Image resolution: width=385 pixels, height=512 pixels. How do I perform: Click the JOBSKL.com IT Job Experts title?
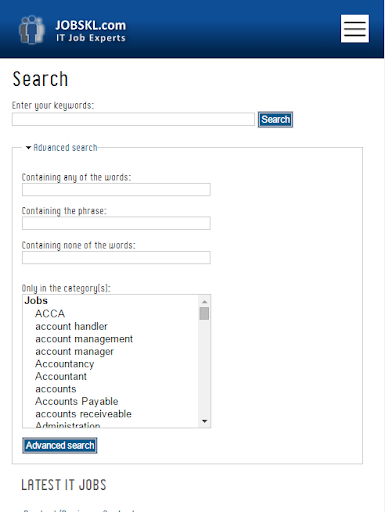(91, 31)
